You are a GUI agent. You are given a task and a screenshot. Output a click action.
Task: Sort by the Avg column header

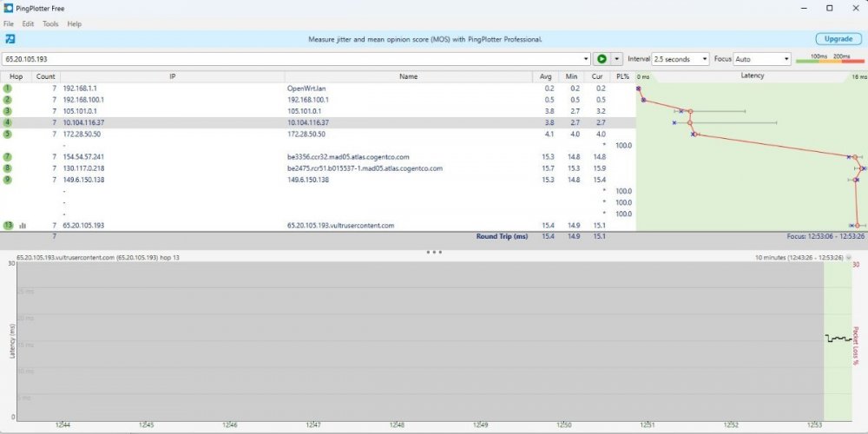545,76
